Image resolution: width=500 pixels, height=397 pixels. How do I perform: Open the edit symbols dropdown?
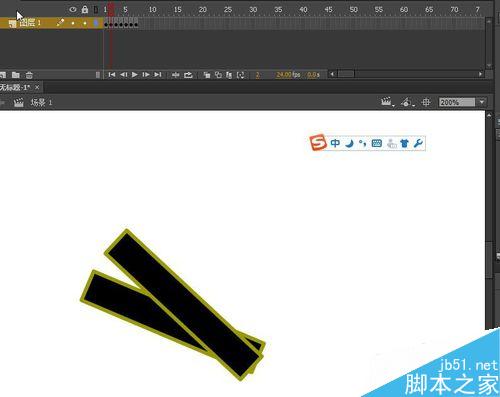pyautogui.click(x=407, y=102)
